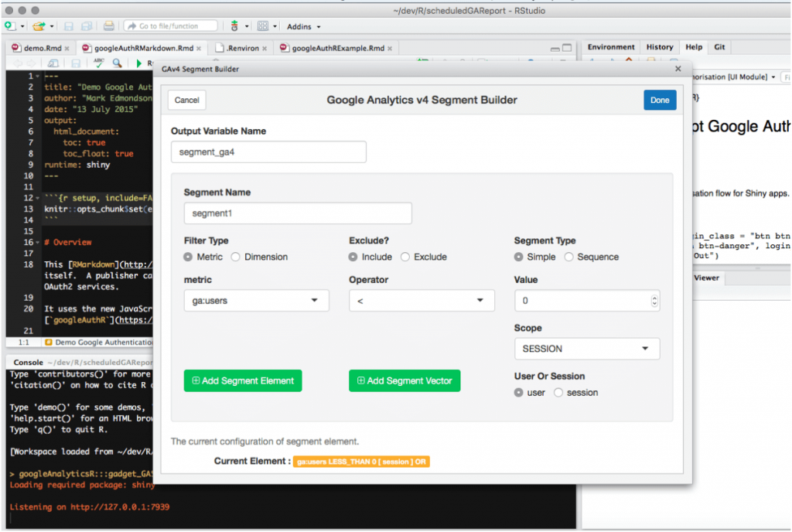Click the Help pane home icon

point(629,60)
